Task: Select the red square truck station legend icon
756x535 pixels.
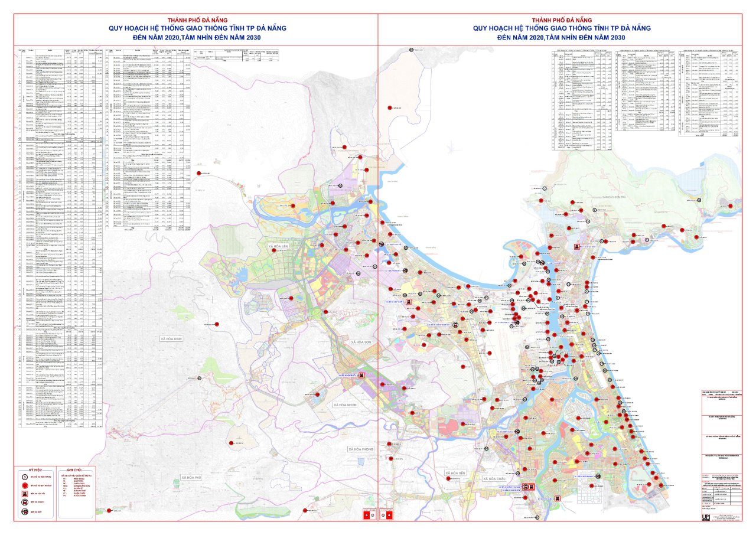Action: (x=25, y=494)
